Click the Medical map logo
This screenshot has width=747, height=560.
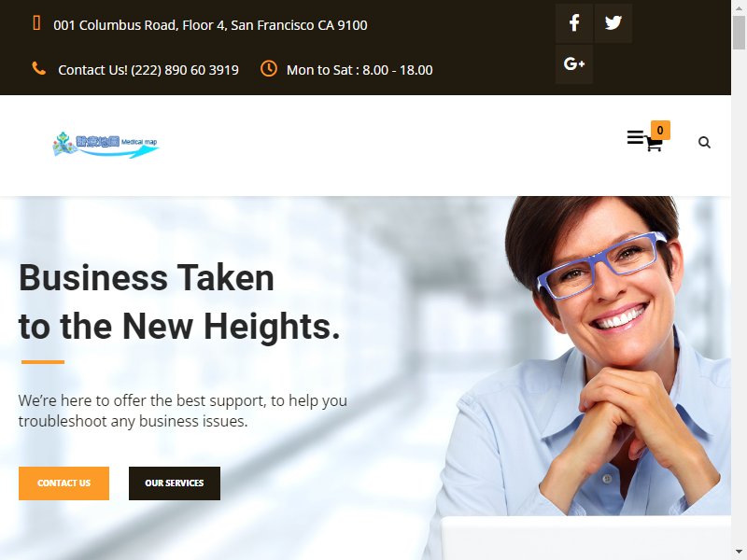[x=106, y=145]
